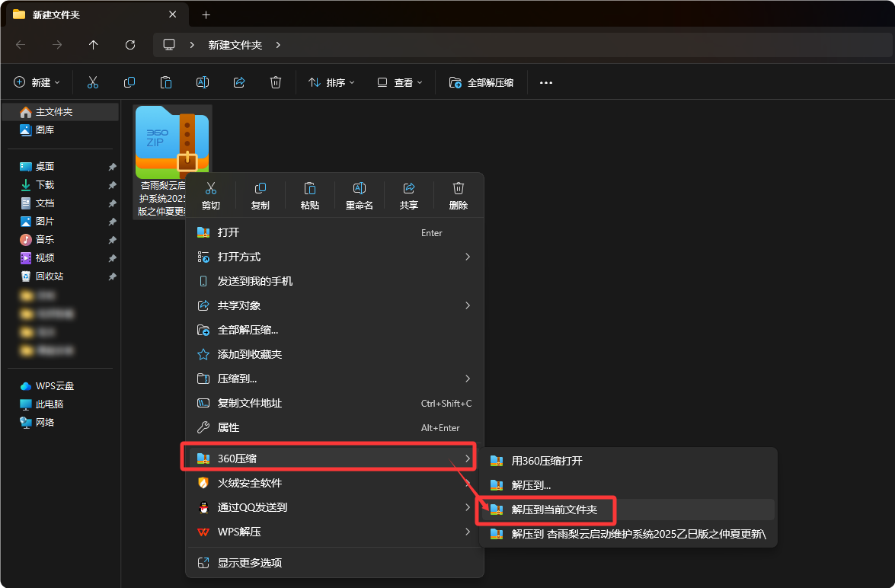The width and height of the screenshot is (895, 588).
Task: Unpin 下载 using its pin icon
Action: tap(113, 186)
